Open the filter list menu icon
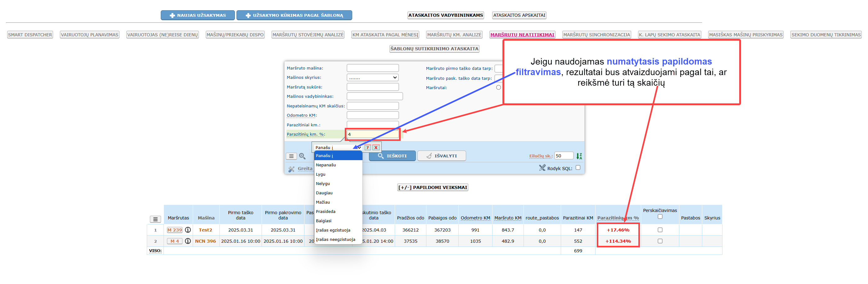This screenshot has height=284, width=868. (x=291, y=156)
